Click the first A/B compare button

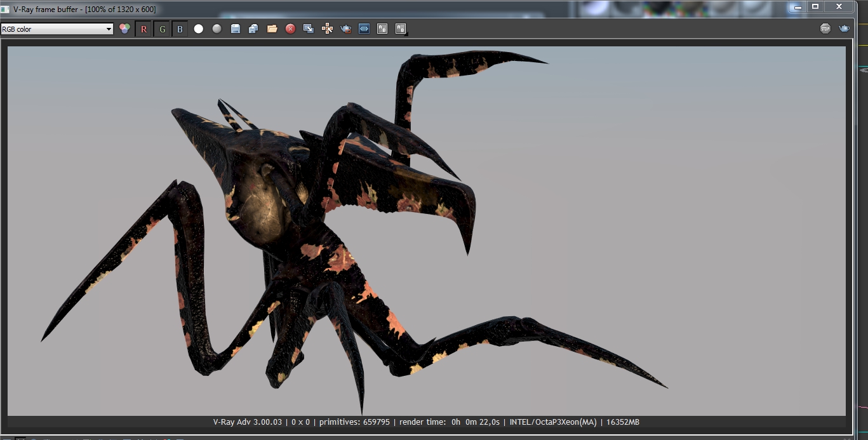(382, 29)
